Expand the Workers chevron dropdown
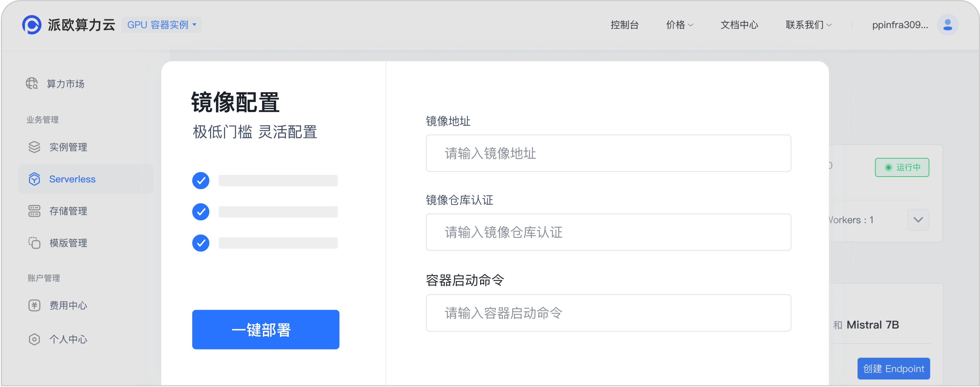 point(918,220)
